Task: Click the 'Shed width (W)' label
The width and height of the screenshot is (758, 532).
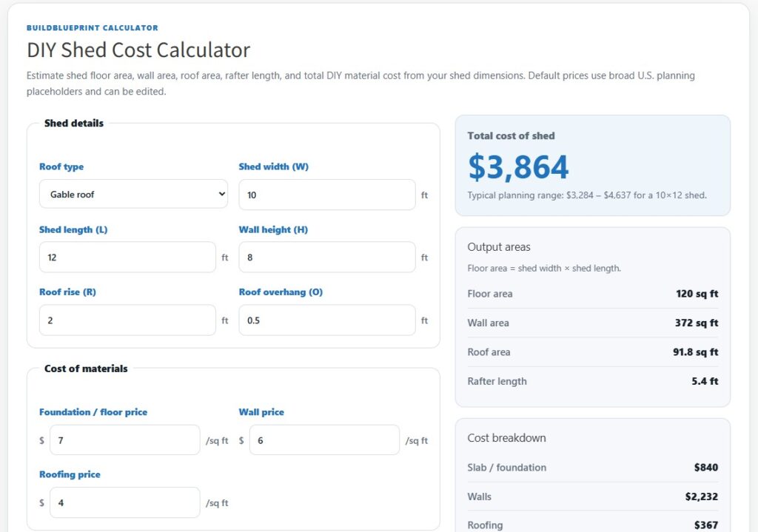Action: (274, 166)
